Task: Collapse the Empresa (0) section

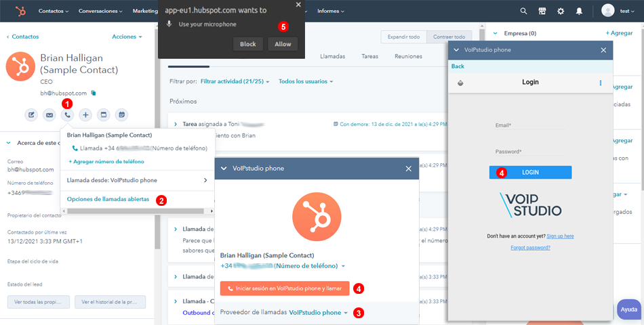Action: [x=496, y=33]
